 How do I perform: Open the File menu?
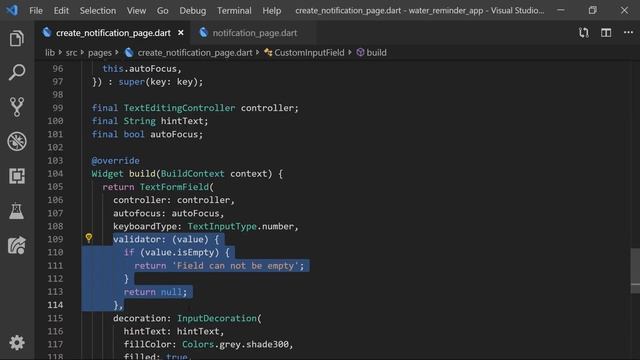click(x=36, y=11)
